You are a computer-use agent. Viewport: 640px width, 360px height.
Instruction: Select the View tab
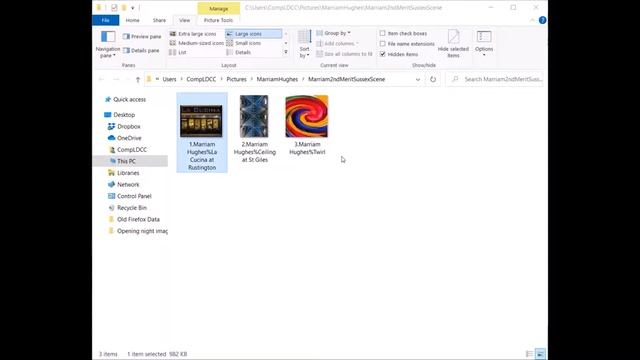click(x=184, y=20)
